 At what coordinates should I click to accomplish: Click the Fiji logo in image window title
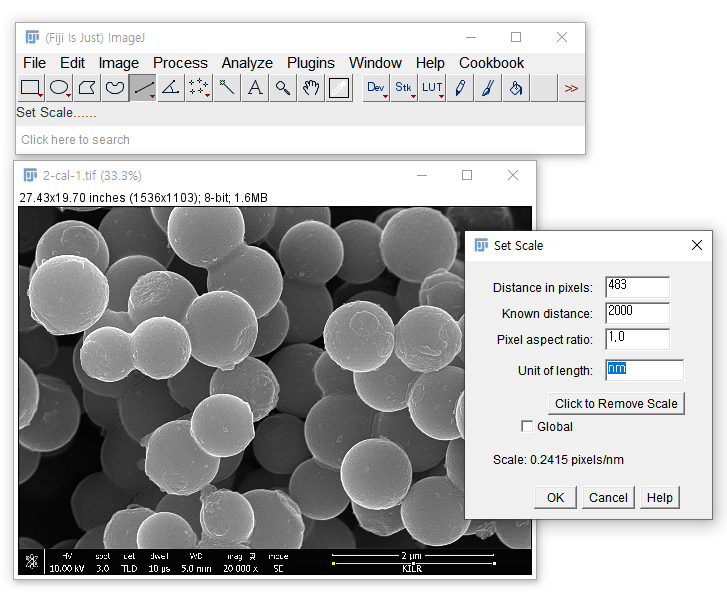[30, 175]
